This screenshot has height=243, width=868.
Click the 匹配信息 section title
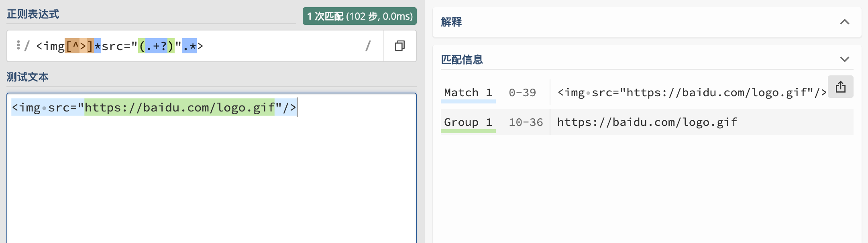[x=462, y=60]
